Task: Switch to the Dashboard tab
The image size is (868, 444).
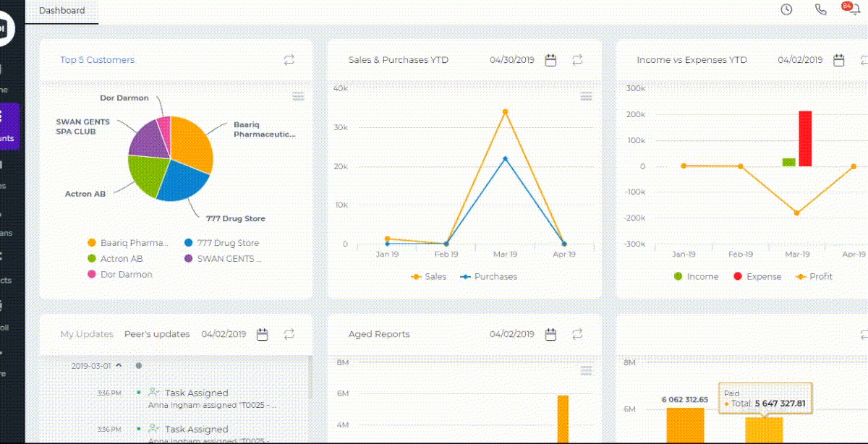Action: [61, 11]
